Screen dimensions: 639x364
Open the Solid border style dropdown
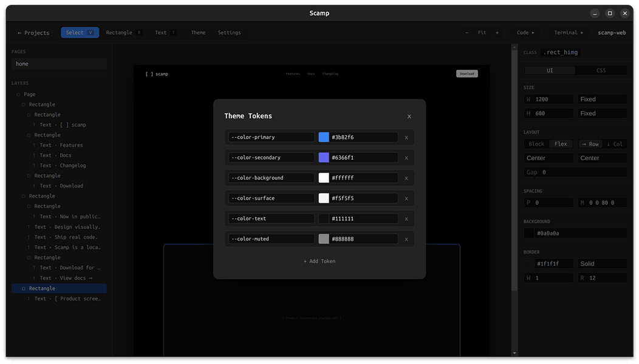pyautogui.click(x=602, y=264)
